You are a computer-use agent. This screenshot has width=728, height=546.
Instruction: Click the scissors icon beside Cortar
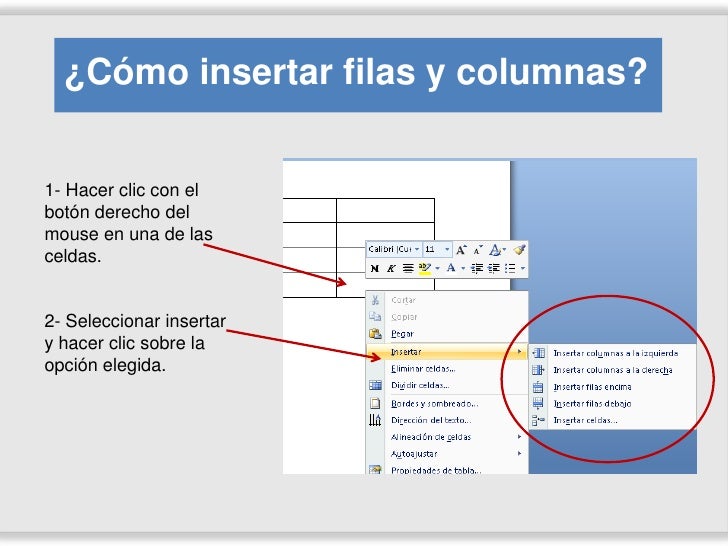click(375, 300)
